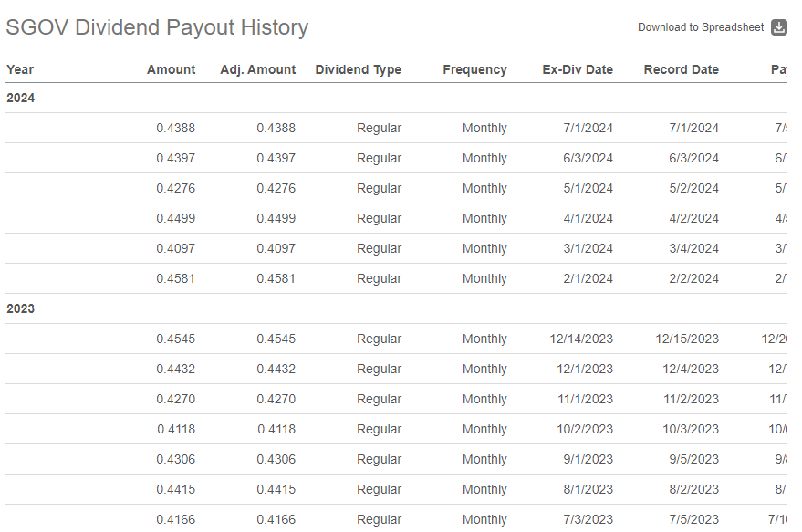Click the 9/1/2023 ex-div date
802x532 pixels.
tap(588, 459)
